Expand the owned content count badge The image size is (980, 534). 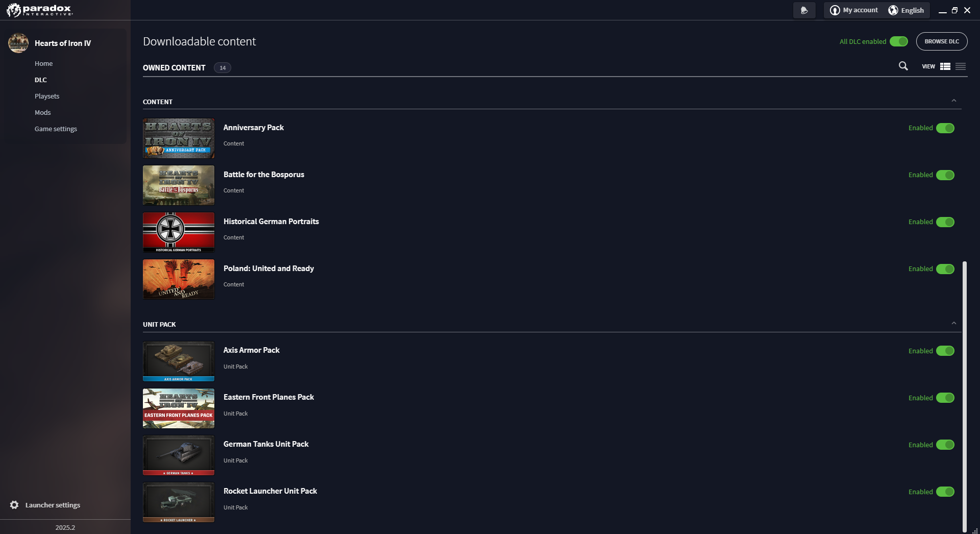click(222, 67)
